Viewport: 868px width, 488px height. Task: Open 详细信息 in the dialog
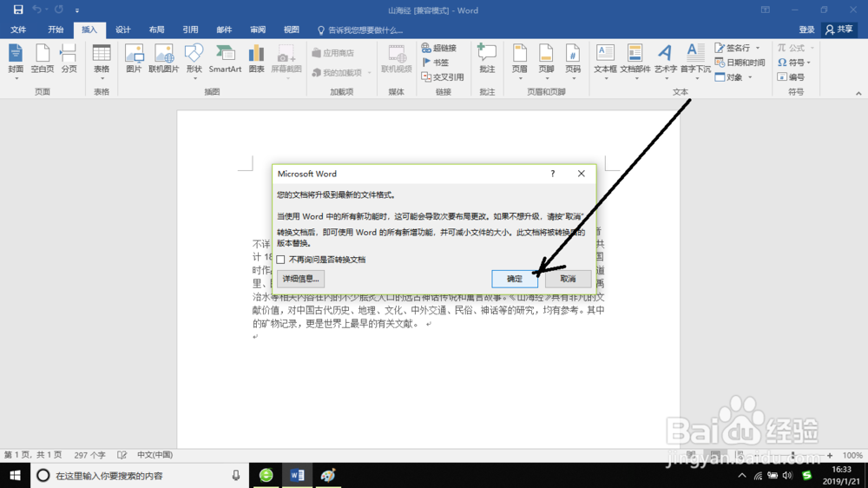point(300,279)
